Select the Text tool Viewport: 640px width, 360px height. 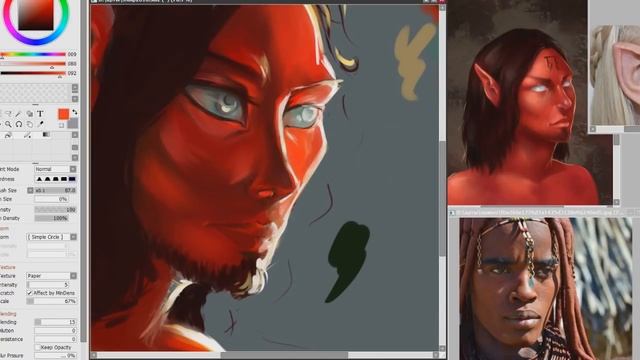click(40, 114)
